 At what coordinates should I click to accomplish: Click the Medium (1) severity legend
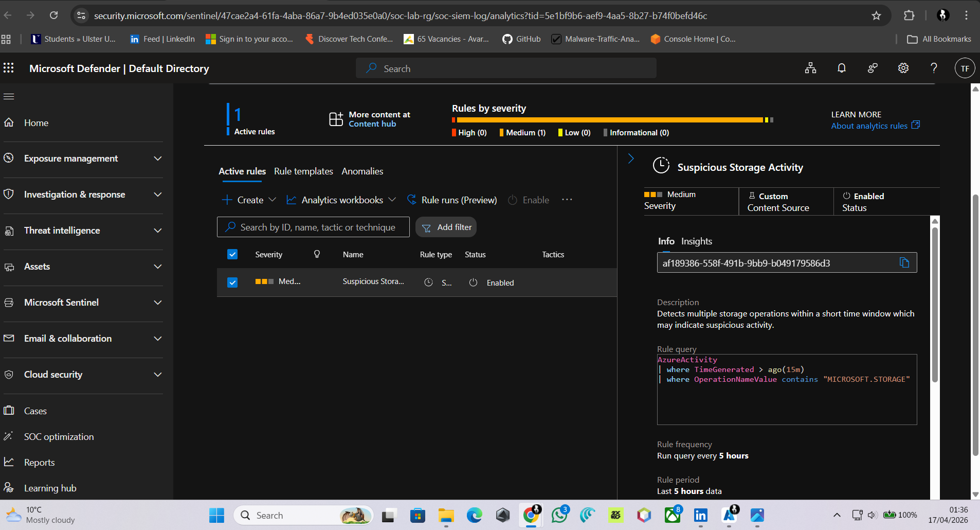tap(522, 133)
